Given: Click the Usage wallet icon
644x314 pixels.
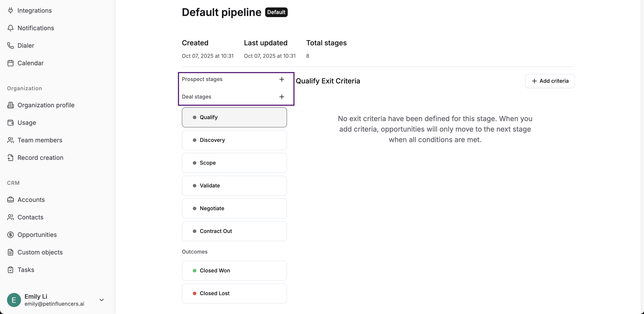Looking at the screenshot, I should coord(10,123).
